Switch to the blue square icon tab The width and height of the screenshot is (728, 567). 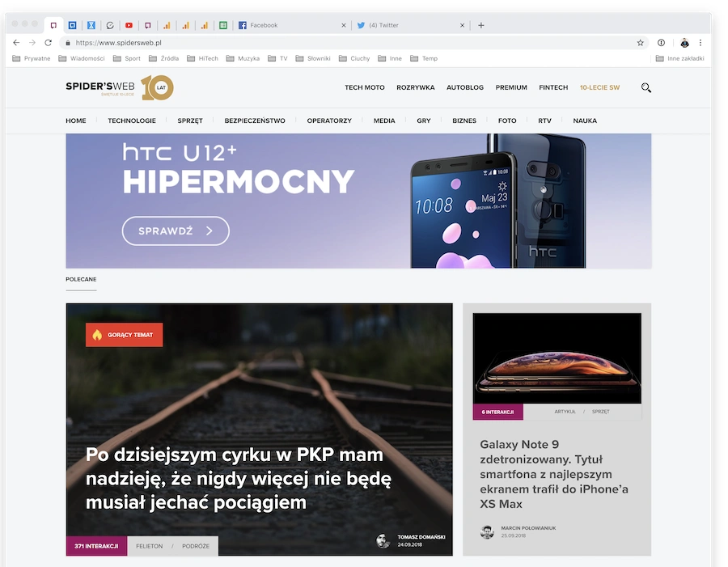(x=73, y=26)
